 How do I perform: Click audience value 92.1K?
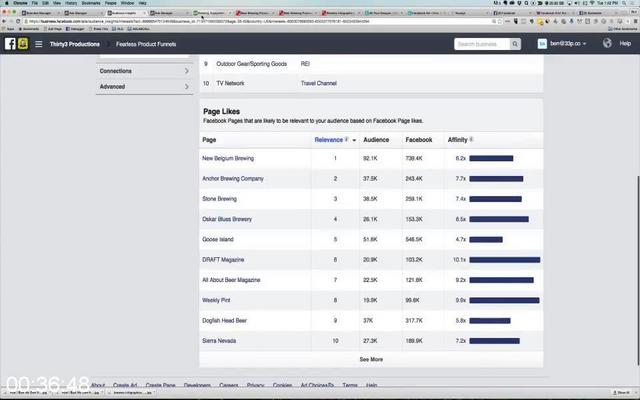(x=370, y=158)
